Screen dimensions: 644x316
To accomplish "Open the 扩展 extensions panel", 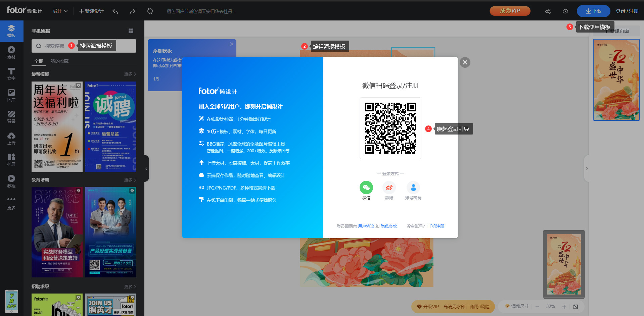I will pos(11,160).
